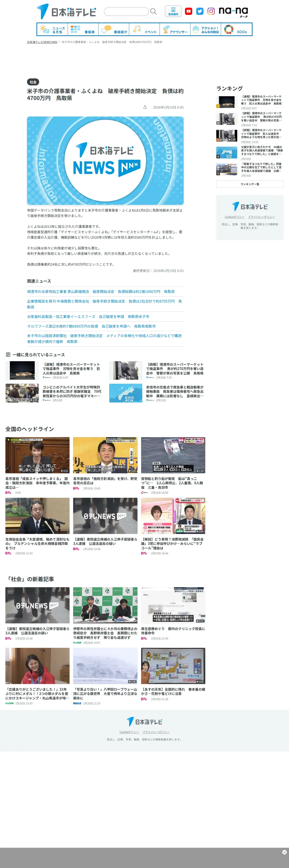Open related news about イーエスフーズ
Image resolution: width=289 pixels, height=868 pixels.
pos(88,317)
